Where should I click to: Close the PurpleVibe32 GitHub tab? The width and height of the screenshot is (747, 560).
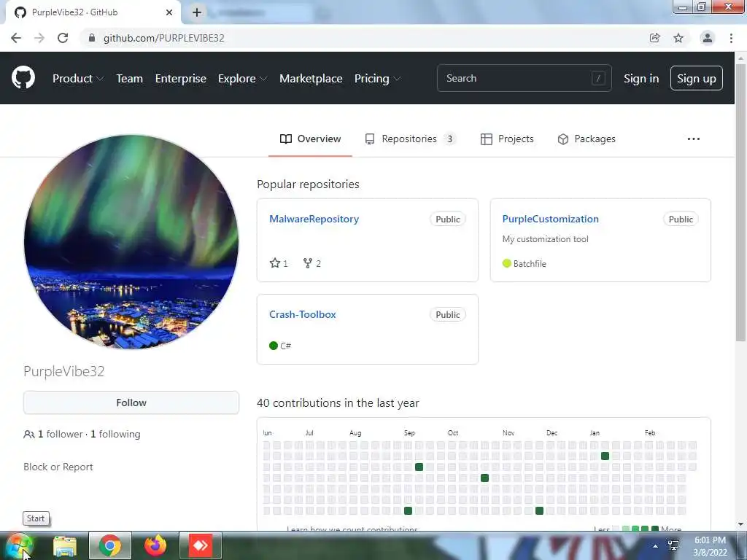169,12
